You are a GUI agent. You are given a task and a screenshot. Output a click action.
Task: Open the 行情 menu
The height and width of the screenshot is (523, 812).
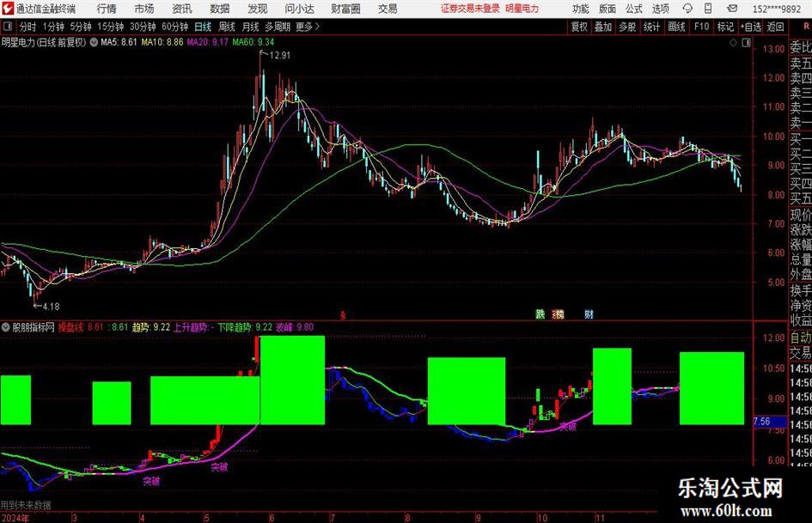107,9
